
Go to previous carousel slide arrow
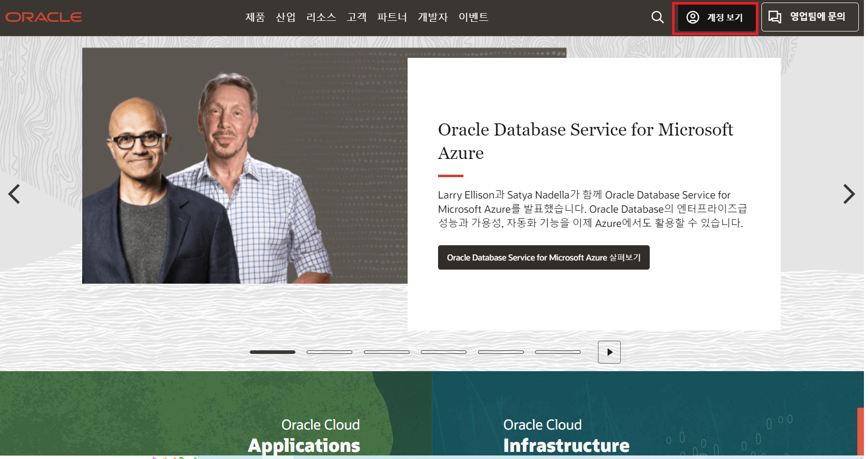click(x=14, y=194)
